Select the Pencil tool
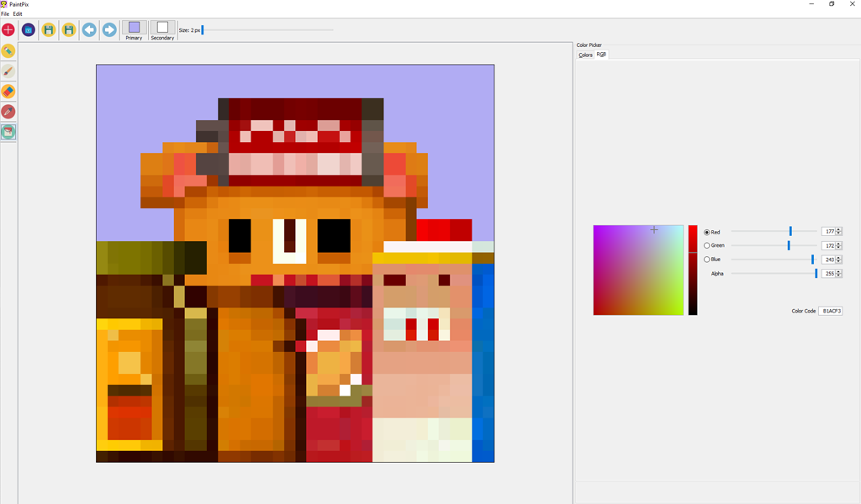 [x=8, y=51]
